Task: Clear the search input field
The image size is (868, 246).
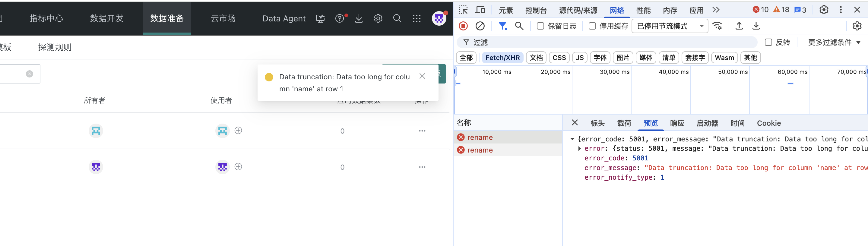Action: [x=30, y=74]
